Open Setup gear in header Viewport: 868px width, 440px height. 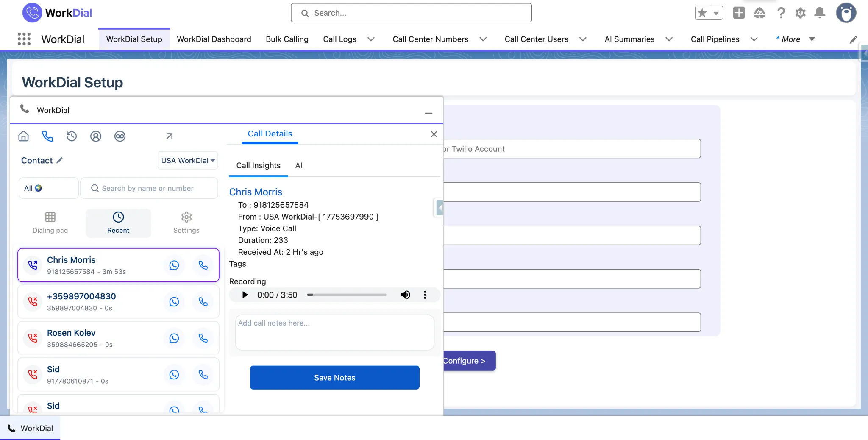coord(800,13)
